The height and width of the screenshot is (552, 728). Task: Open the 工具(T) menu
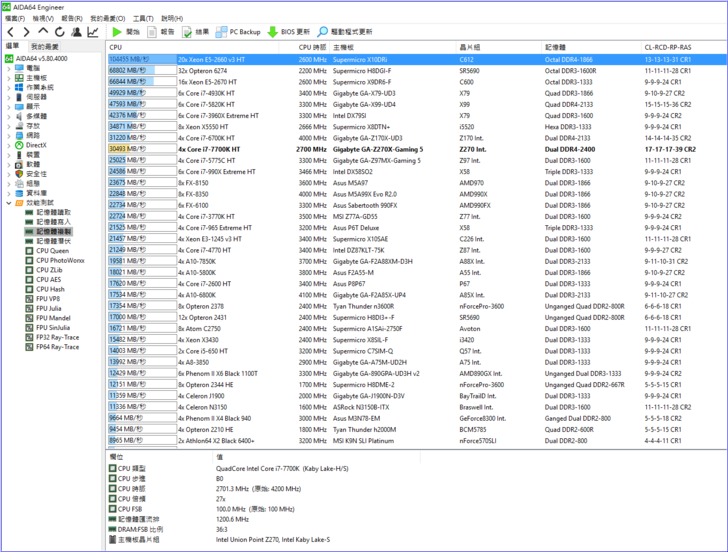[x=143, y=18]
